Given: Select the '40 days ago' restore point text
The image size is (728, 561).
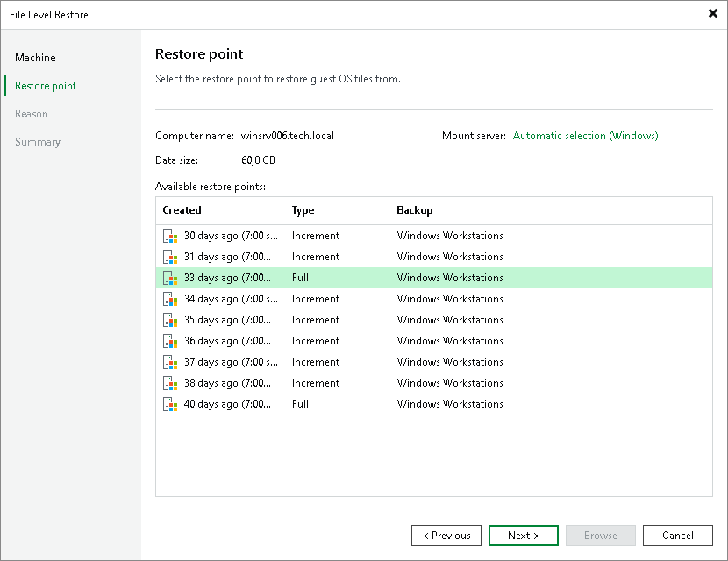Looking at the screenshot, I should tap(227, 404).
